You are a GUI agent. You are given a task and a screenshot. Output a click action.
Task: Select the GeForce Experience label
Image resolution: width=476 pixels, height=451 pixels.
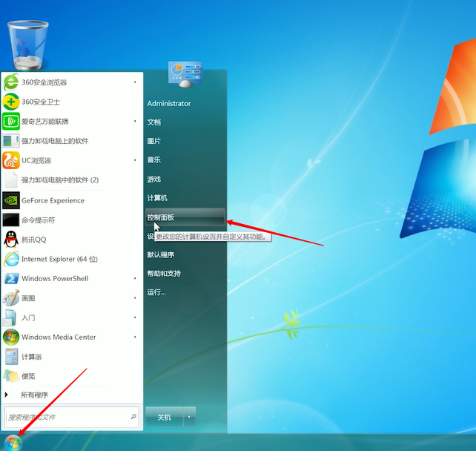point(53,200)
